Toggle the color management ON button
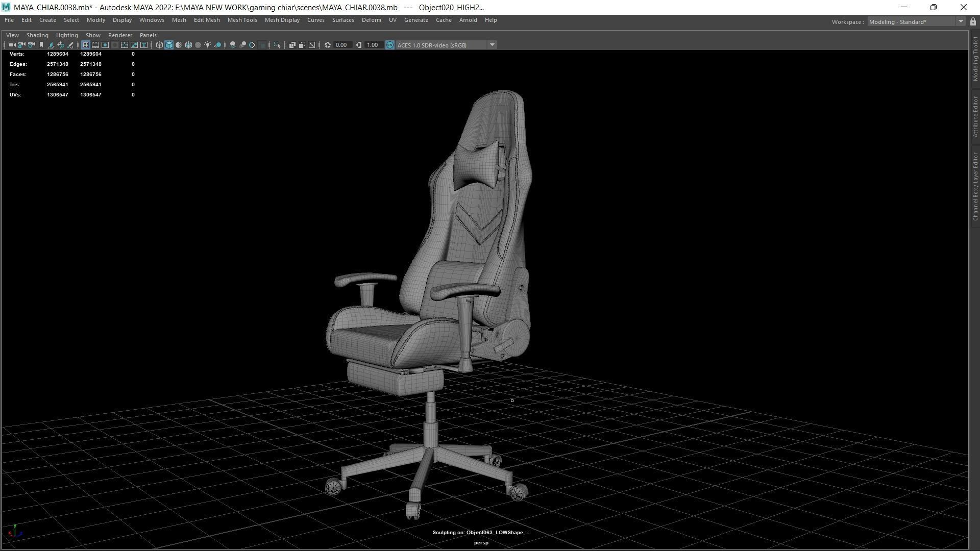The width and height of the screenshot is (980, 551). (390, 45)
